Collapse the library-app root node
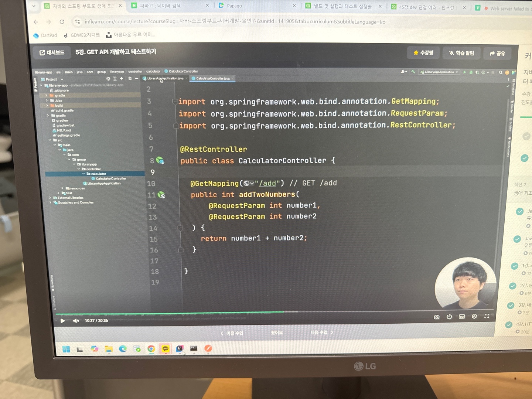Screen dimensions: 532x399 click(x=41, y=85)
